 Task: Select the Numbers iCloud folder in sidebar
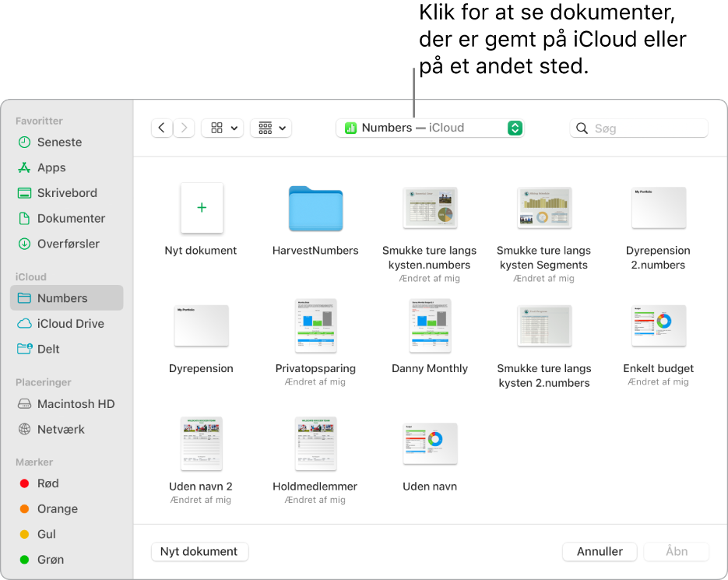click(66, 298)
